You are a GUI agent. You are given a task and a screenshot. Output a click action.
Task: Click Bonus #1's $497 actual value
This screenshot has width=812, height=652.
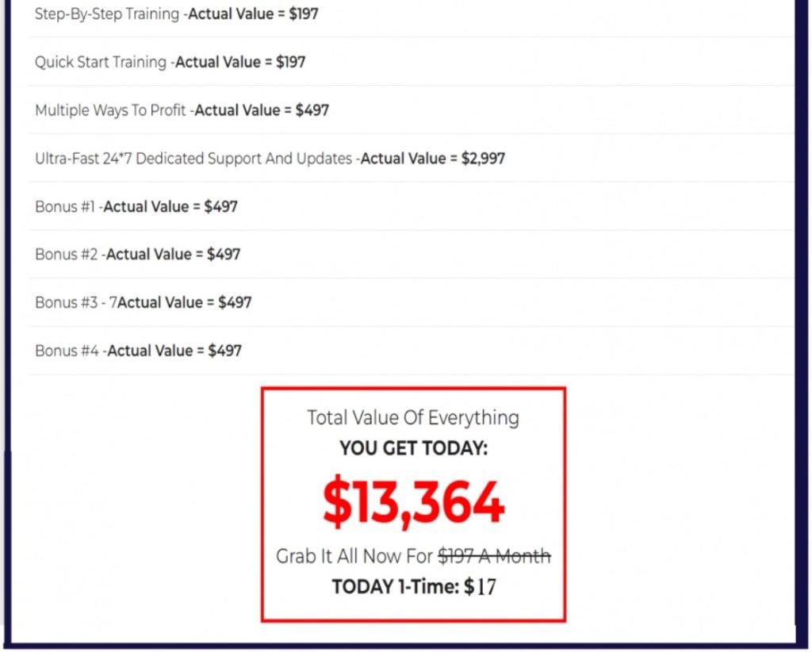(220, 207)
